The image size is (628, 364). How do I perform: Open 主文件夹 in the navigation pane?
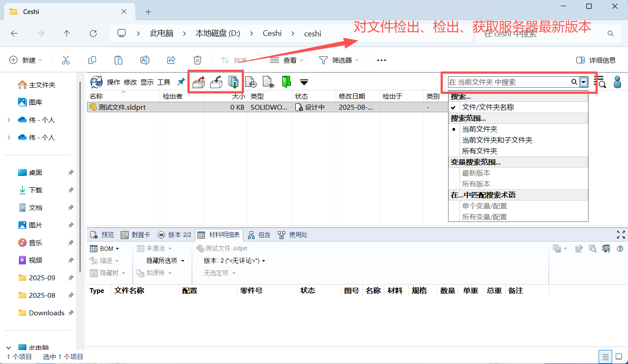coord(37,85)
